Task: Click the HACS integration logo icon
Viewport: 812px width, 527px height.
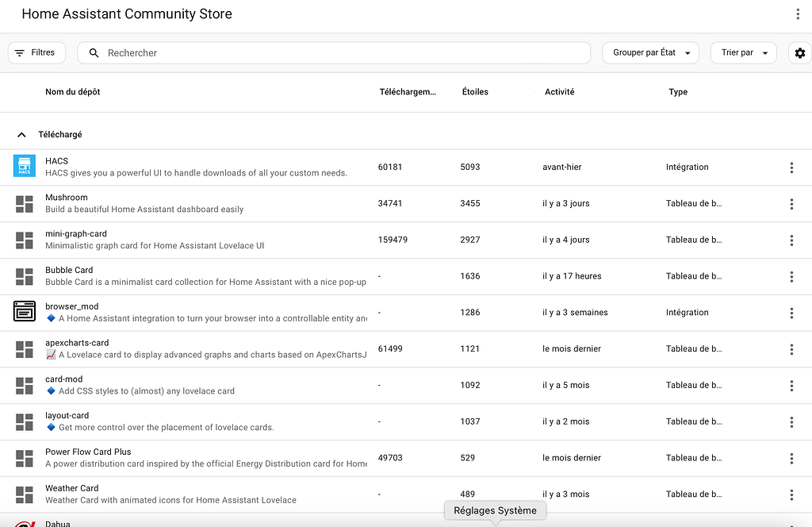Action: 24,167
